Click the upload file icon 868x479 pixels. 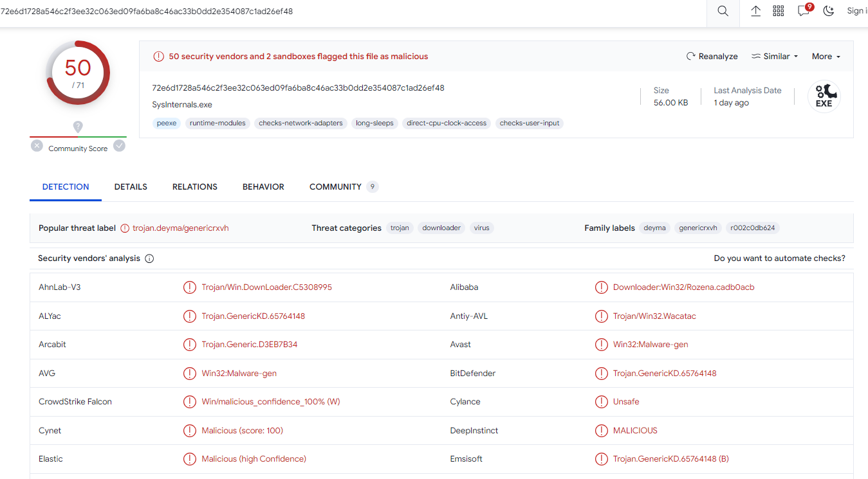(x=755, y=11)
